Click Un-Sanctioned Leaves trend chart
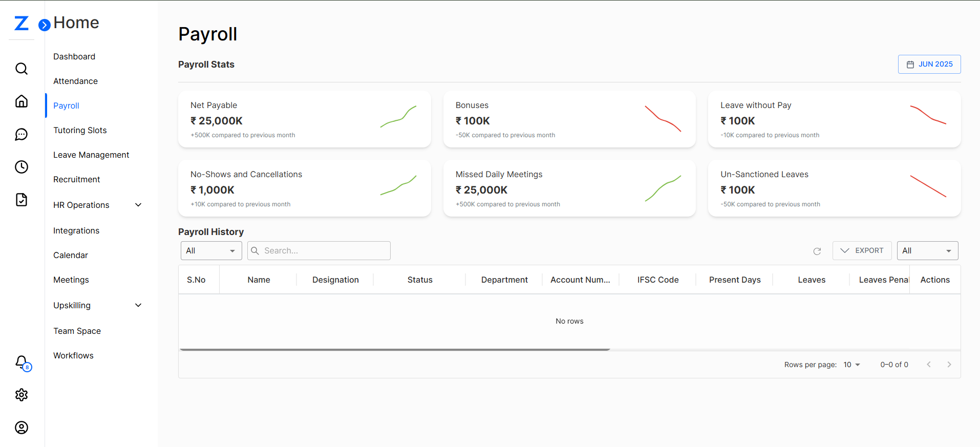 pyautogui.click(x=928, y=186)
